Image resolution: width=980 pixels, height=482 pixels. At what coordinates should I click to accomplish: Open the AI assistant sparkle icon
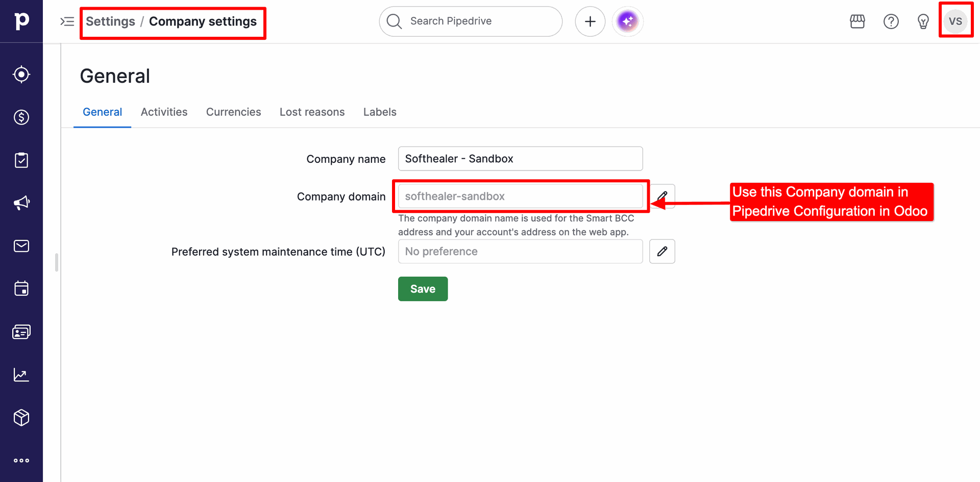click(628, 21)
